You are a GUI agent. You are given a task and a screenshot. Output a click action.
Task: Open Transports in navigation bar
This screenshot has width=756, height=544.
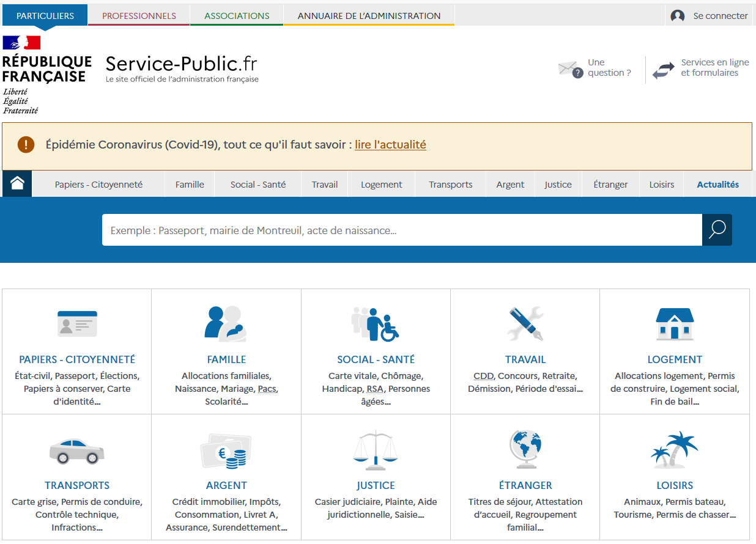point(451,184)
